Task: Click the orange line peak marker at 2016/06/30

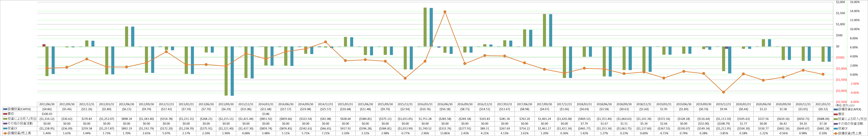Action: [x=445, y=12]
